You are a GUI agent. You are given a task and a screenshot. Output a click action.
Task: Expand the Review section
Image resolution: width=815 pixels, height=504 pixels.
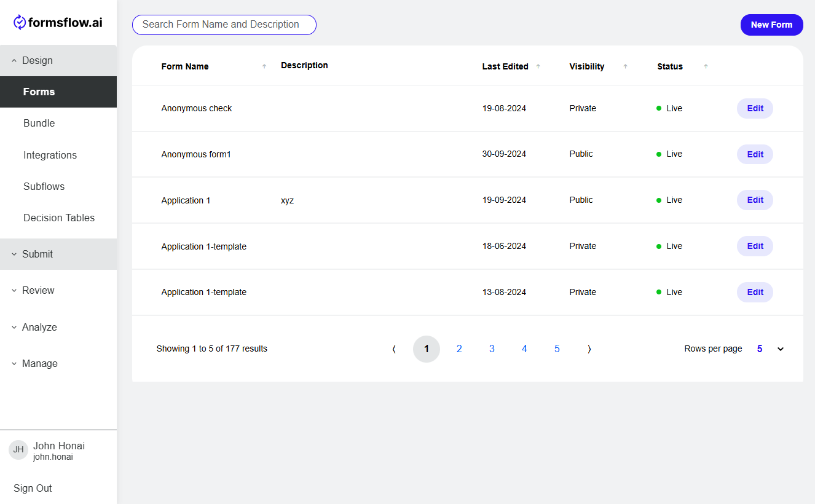(x=58, y=290)
